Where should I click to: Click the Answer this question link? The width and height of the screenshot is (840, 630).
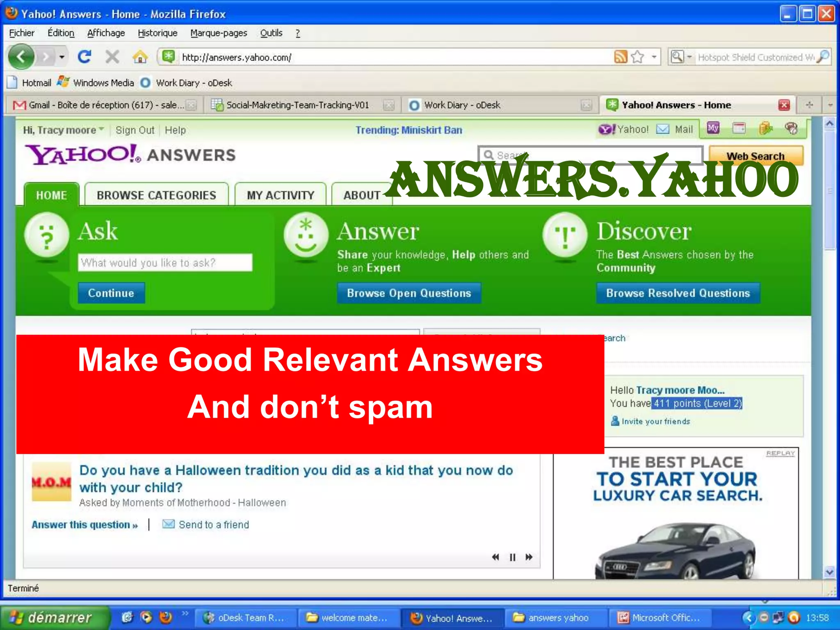pyautogui.click(x=85, y=525)
